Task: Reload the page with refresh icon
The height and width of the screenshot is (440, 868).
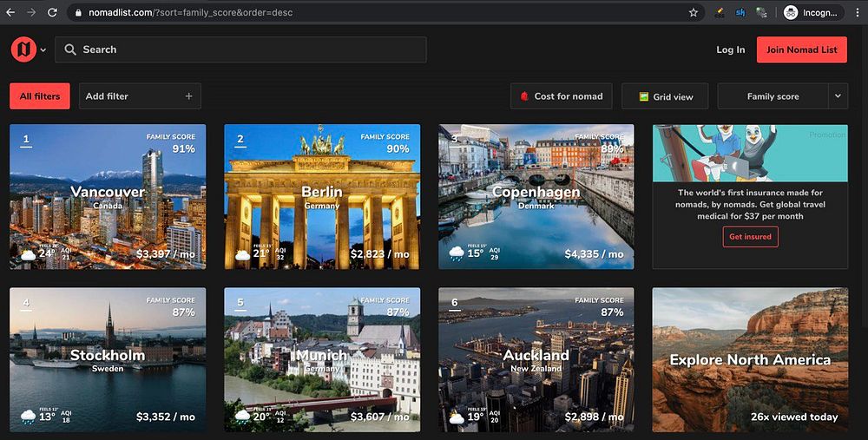Action: [52, 12]
